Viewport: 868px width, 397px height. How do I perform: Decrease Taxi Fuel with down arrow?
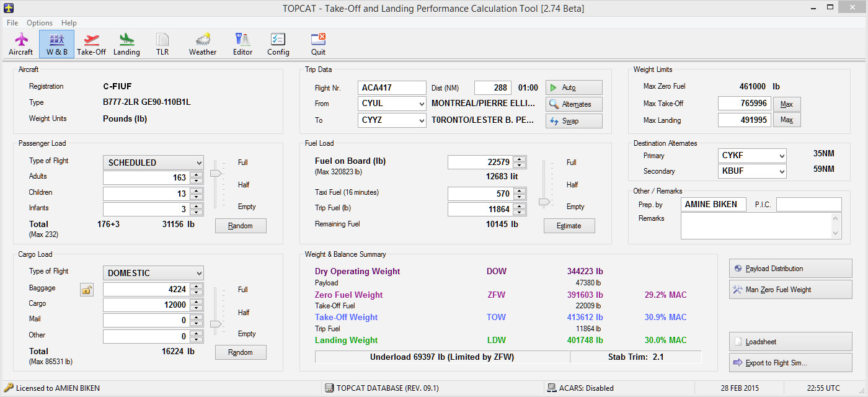pyautogui.click(x=520, y=197)
